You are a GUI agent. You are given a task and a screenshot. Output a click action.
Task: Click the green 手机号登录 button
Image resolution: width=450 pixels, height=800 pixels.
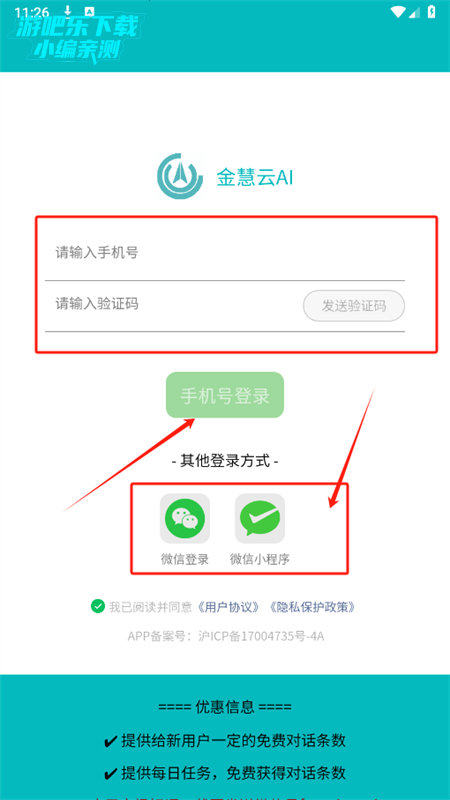point(224,395)
